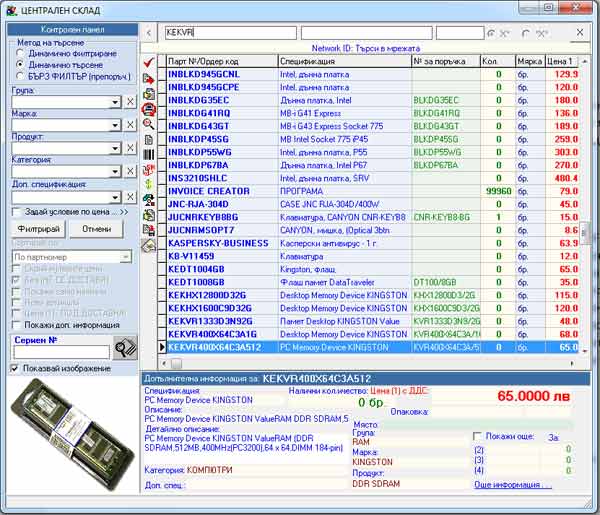Enable Покажи доп. информация checkbox
The height and width of the screenshot is (515, 600).
click(x=15, y=324)
